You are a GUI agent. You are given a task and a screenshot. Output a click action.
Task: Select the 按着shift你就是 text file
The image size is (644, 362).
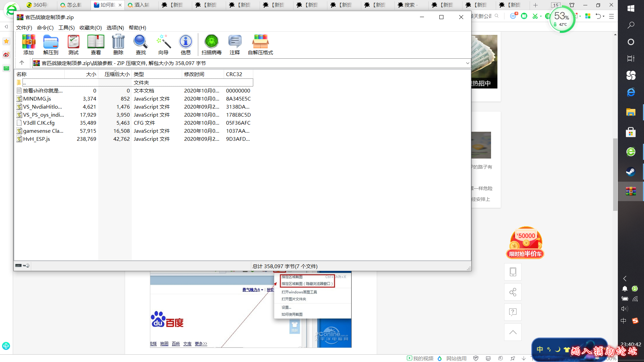[134, 90]
